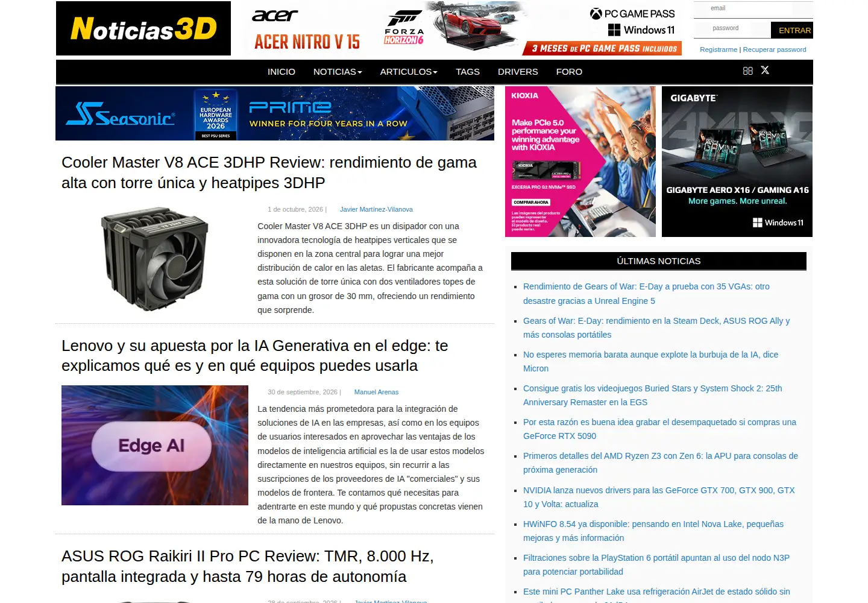Click the ENTRAR login button

792,30
